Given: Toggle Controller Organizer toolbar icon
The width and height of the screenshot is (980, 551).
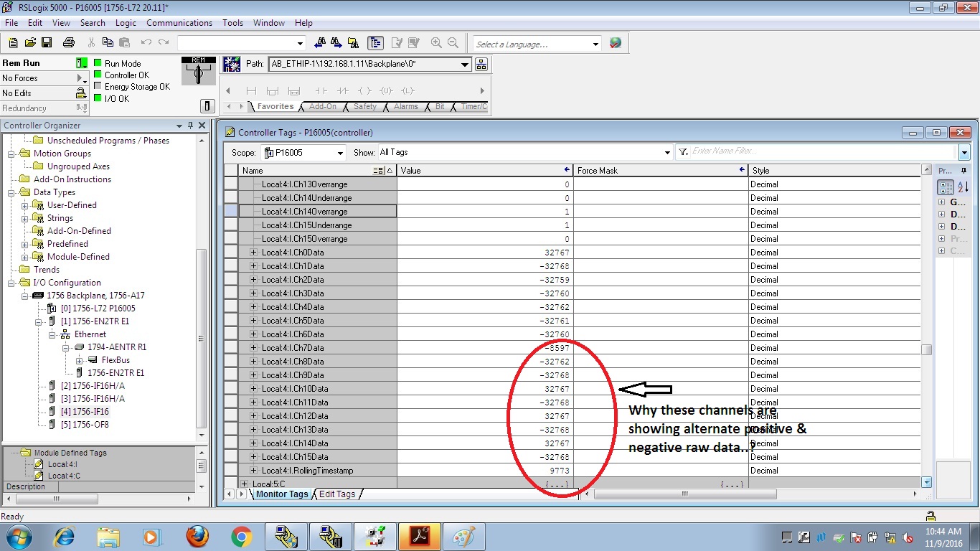Looking at the screenshot, I should (x=374, y=43).
